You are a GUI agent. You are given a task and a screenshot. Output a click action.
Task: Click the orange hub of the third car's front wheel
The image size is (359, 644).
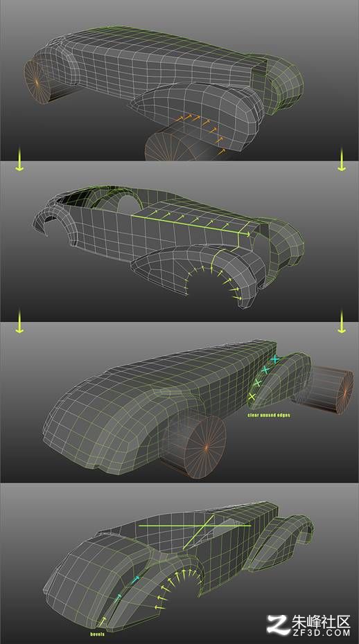204,447
